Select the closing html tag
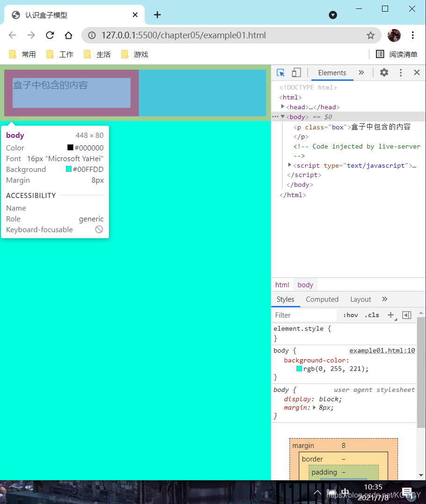Image resolution: width=426 pixels, height=504 pixels. click(293, 195)
